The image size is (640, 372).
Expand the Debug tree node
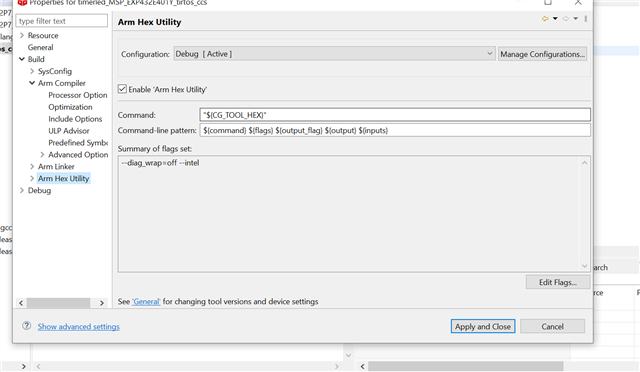pyautogui.click(x=22, y=190)
